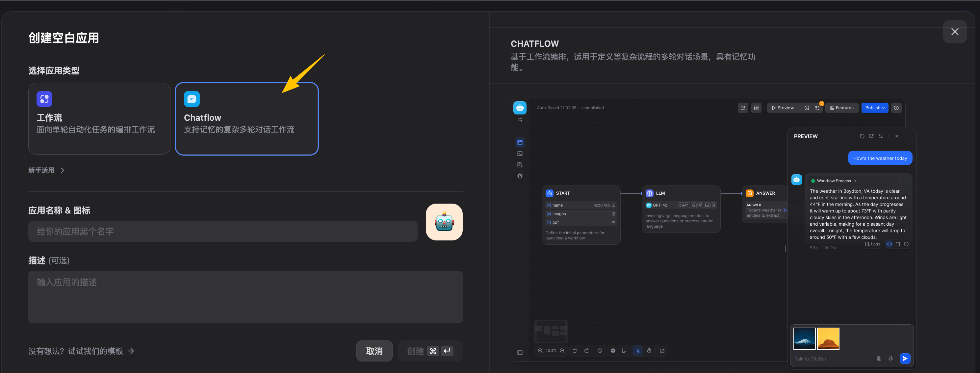Expand the Workflow Process chevron

[x=855, y=181]
